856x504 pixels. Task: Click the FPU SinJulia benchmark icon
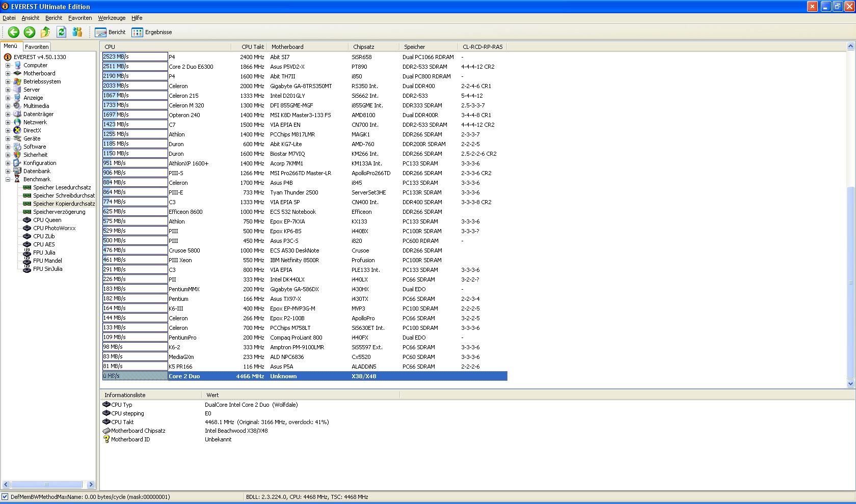tap(27, 269)
